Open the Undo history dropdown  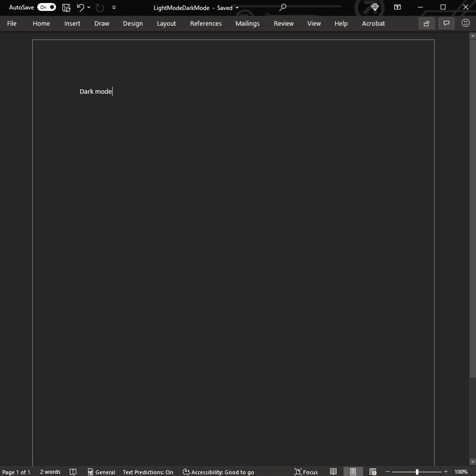(88, 7)
